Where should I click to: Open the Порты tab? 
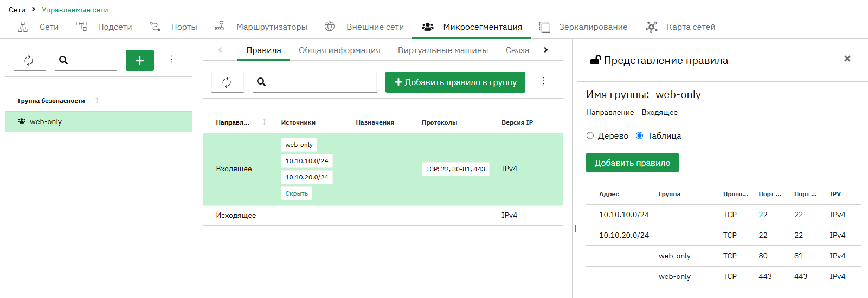pyautogui.click(x=173, y=27)
